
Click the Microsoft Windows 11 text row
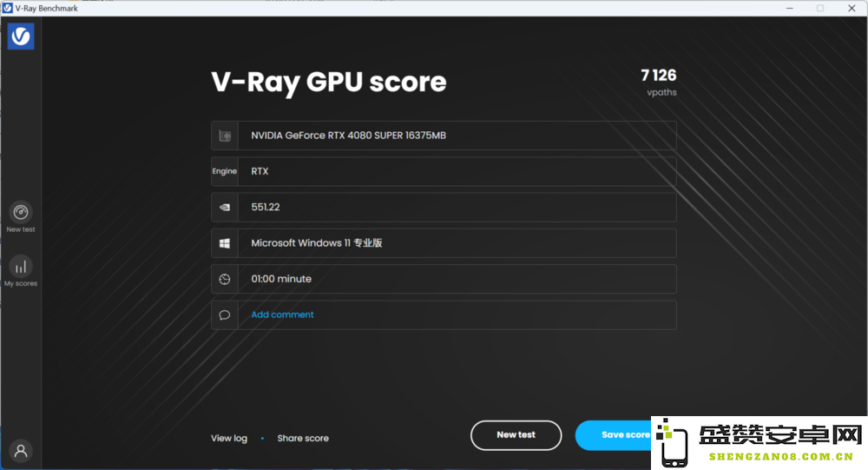click(x=316, y=243)
